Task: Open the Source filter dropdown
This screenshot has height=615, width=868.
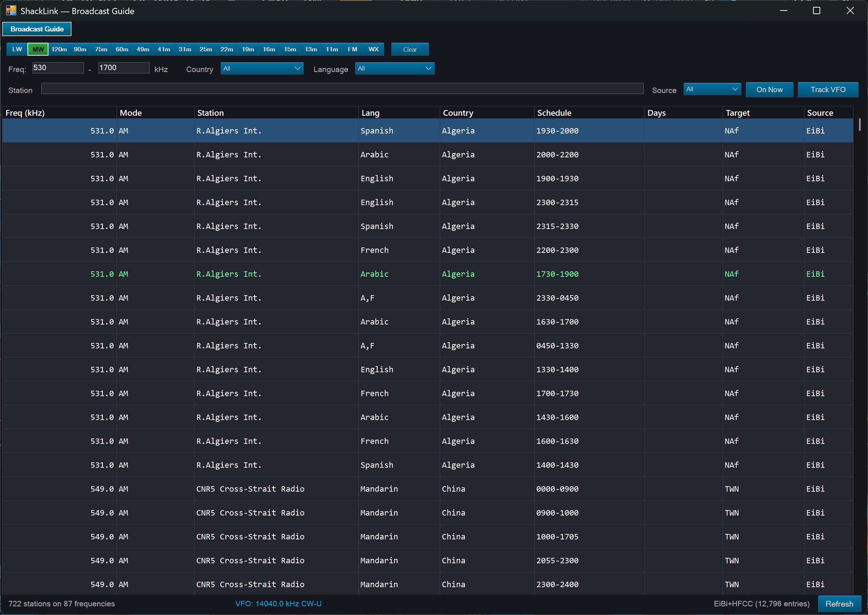Action: [712, 89]
